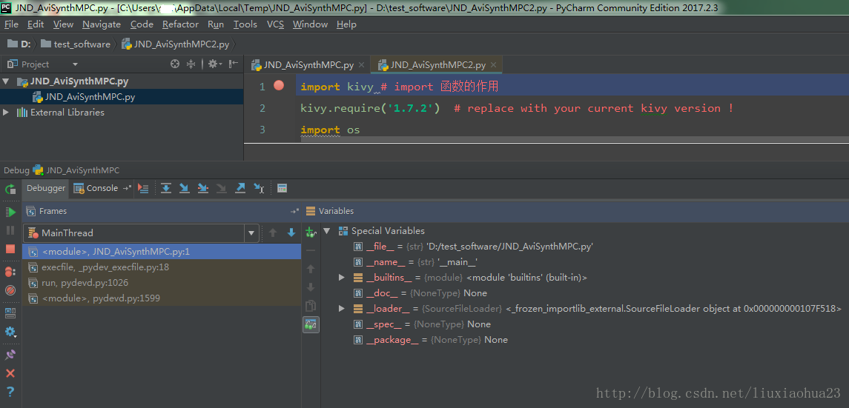Click Step Into My Code icon
Viewport: 849px width, 408px height.
point(203,188)
